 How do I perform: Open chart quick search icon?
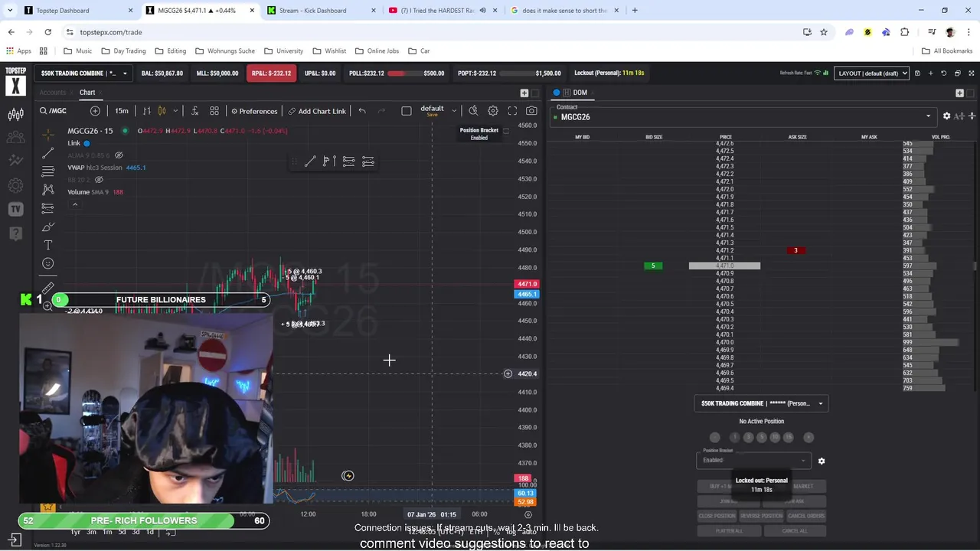coord(473,111)
